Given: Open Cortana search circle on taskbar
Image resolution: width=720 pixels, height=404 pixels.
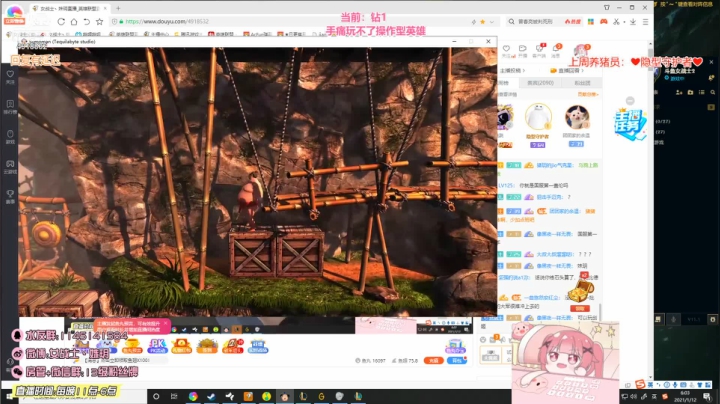Looking at the screenshot, I should (x=156, y=396).
